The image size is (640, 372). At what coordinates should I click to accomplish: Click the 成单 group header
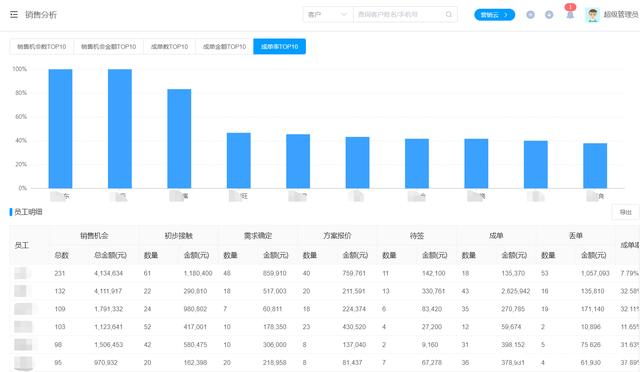tap(496, 236)
